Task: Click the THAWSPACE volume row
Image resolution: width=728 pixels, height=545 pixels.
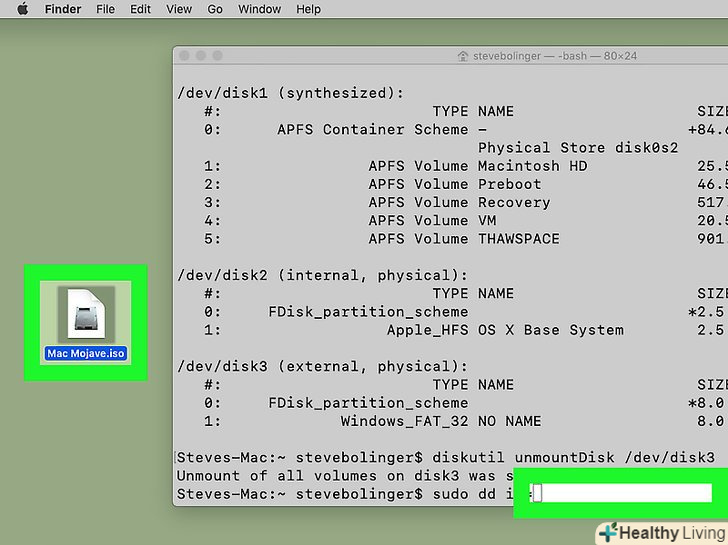Action: pyautogui.click(x=465, y=239)
